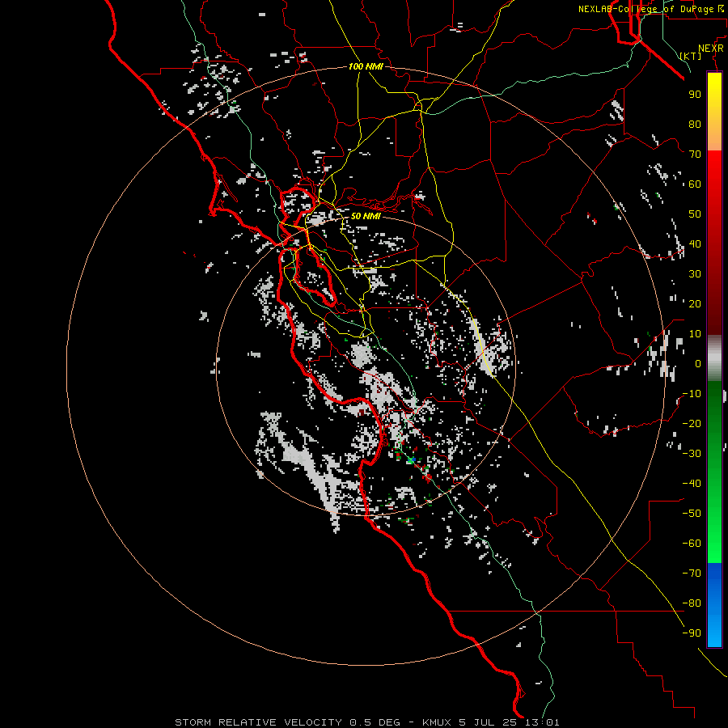The image size is (728, 728).
Task: Click the STORM RELATIVE VELOCITY caption text
Action: [258, 722]
